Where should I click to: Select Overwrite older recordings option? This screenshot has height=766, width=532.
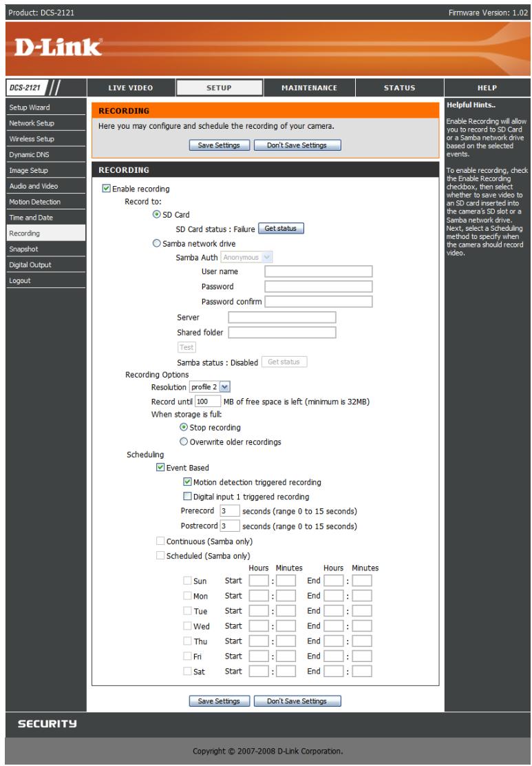pos(184,442)
